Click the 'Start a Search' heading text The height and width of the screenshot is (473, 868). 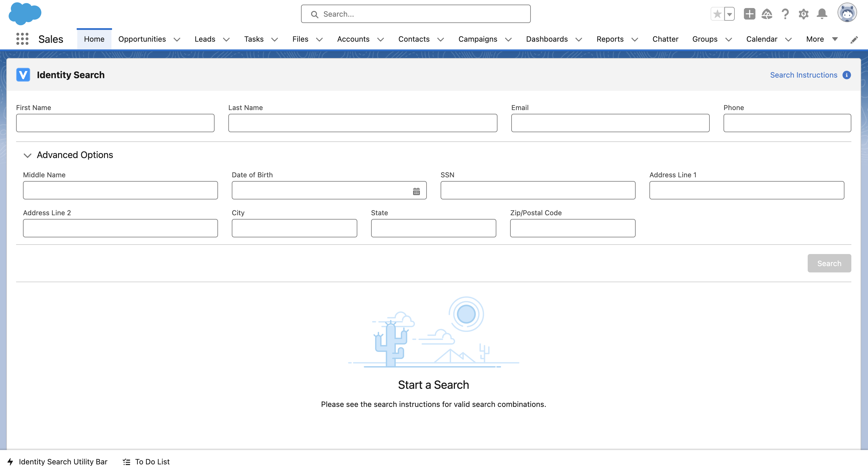point(433,385)
